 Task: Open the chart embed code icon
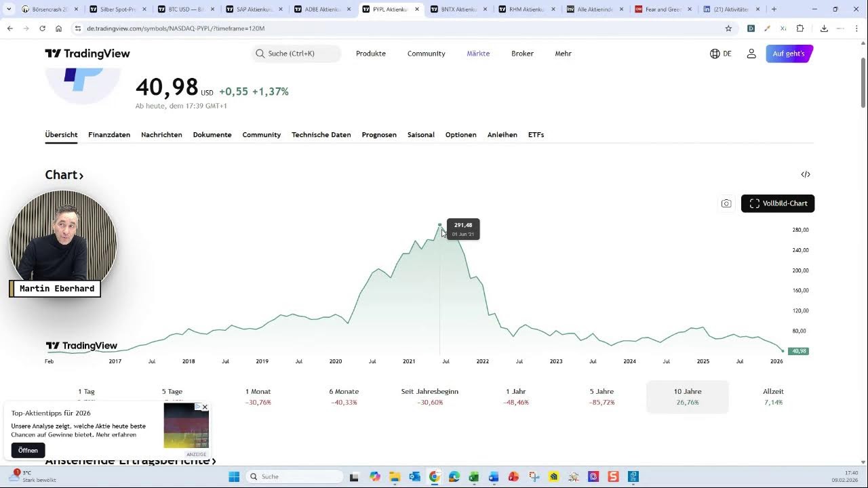[806, 174]
